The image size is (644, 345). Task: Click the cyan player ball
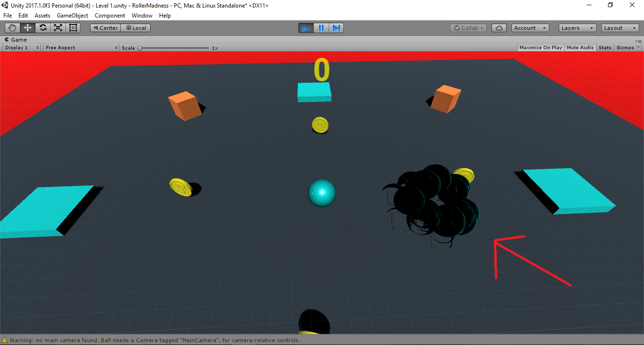click(322, 193)
